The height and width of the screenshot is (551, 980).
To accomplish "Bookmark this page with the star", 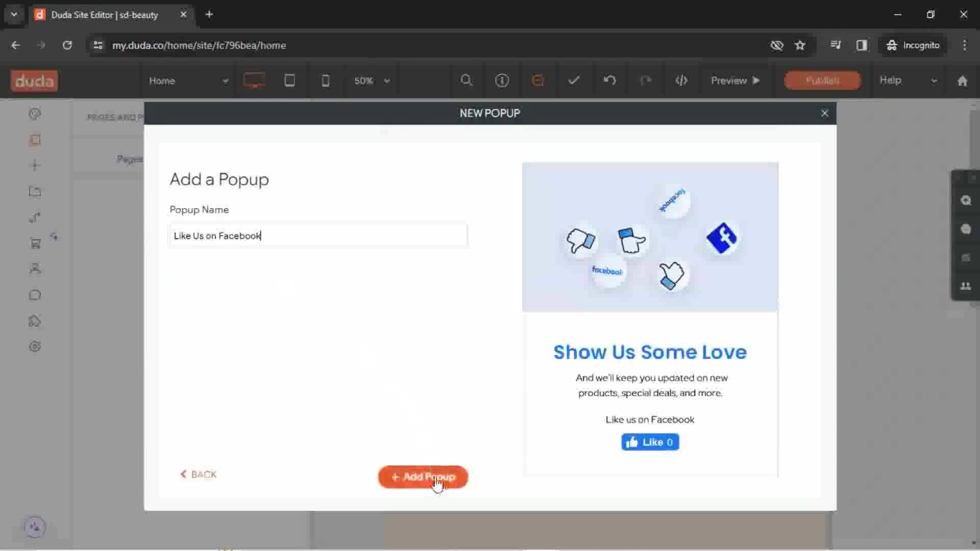I will [800, 45].
